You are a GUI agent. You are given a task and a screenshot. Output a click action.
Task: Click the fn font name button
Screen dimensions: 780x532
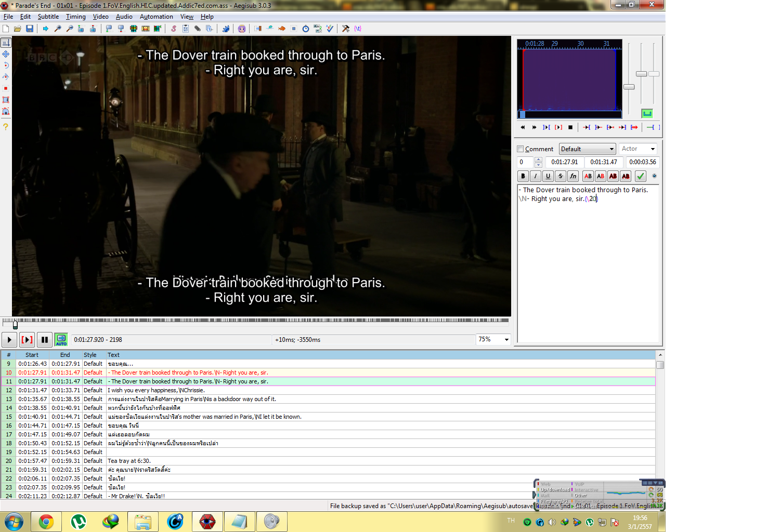(x=573, y=176)
